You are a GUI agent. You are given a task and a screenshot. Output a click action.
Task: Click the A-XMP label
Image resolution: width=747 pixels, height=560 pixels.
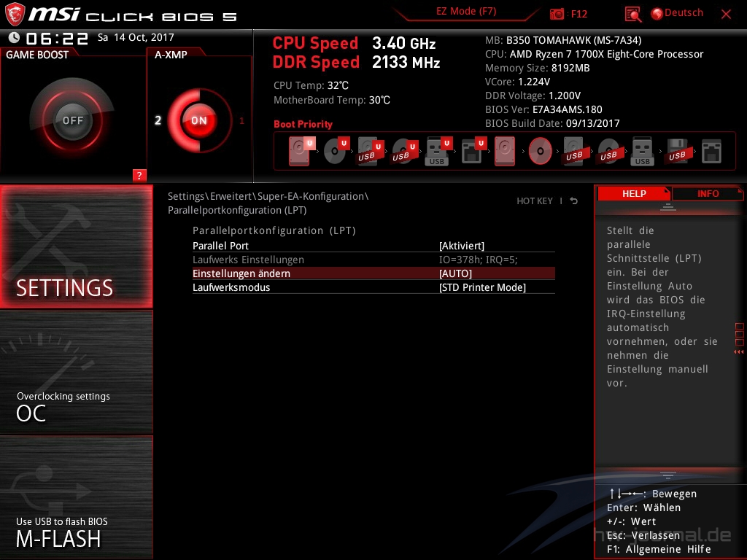(x=171, y=55)
